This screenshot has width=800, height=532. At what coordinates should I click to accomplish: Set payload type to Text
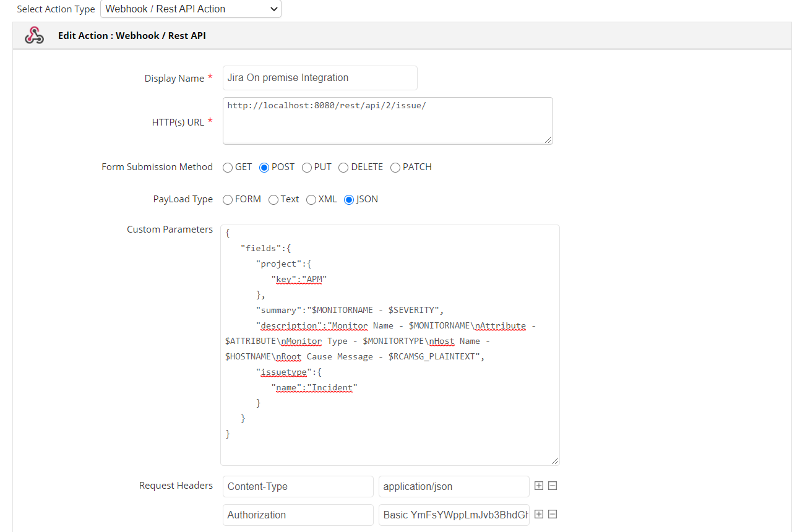(273, 200)
